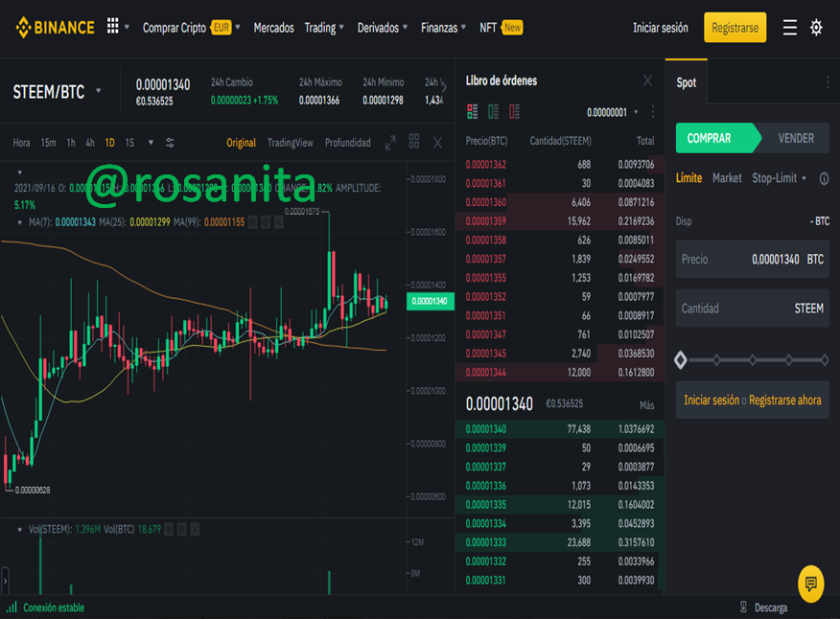
Task: Select the Límite order tab
Action: coord(688,178)
